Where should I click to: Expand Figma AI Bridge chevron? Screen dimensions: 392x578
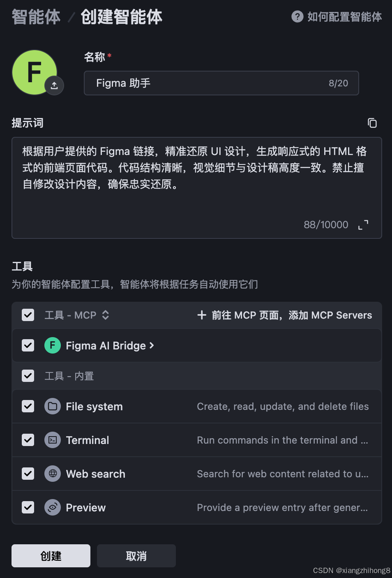point(152,346)
